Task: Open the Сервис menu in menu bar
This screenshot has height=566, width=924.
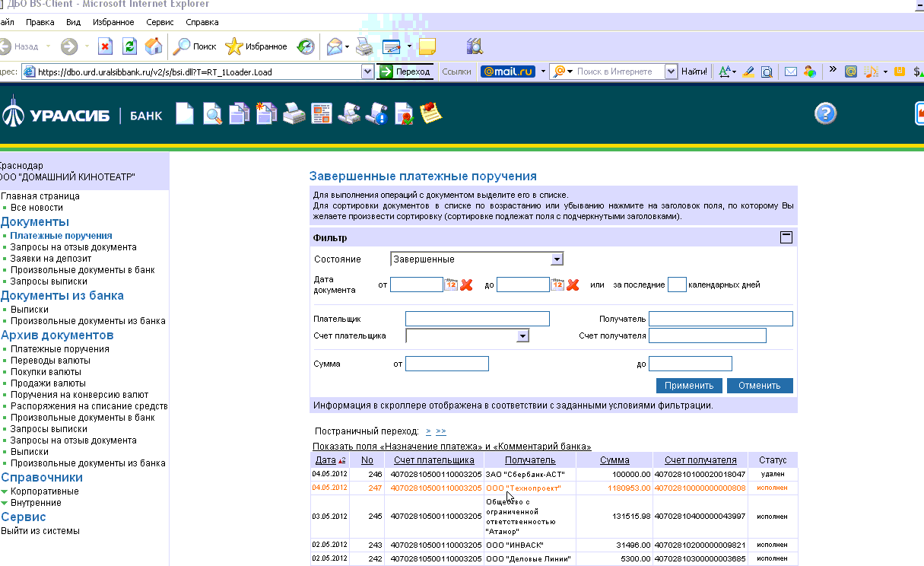Action: coord(159,22)
